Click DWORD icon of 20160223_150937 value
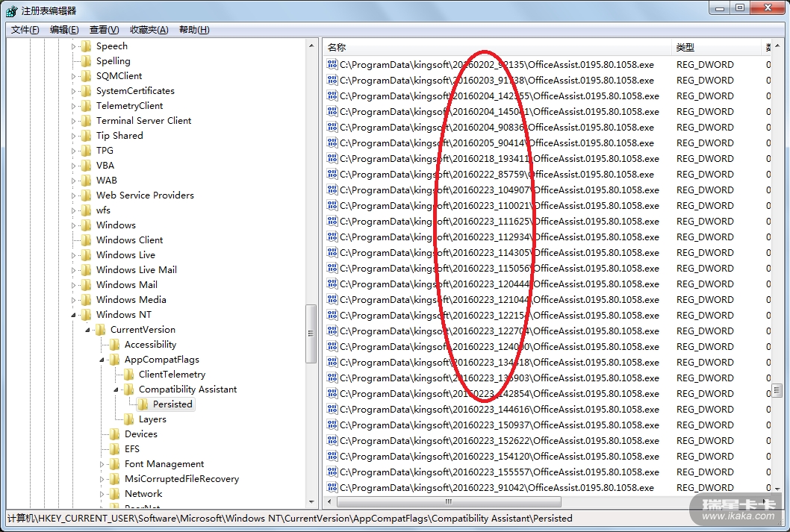 pyautogui.click(x=332, y=425)
